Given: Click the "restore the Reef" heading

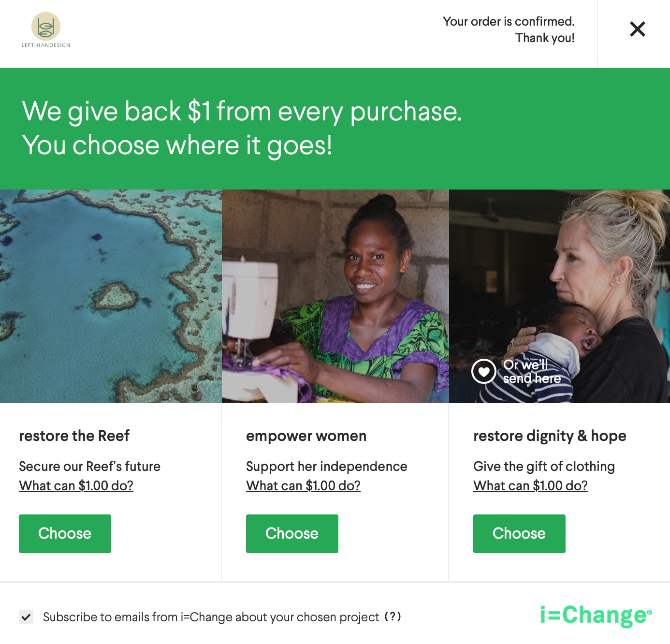Looking at the screenshot, I should [74, 436].
